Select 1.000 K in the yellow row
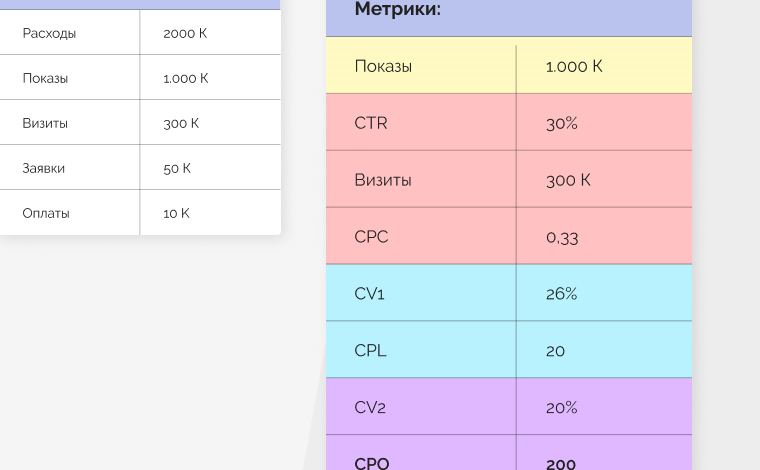This screenshot has height=470, width=760. coord(574,66)
